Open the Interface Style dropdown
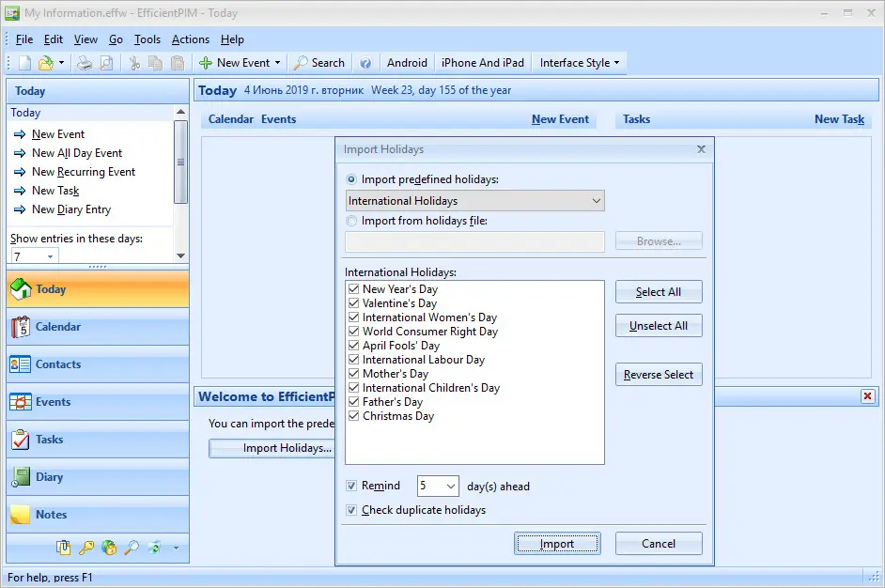 [x=580, y=63]
